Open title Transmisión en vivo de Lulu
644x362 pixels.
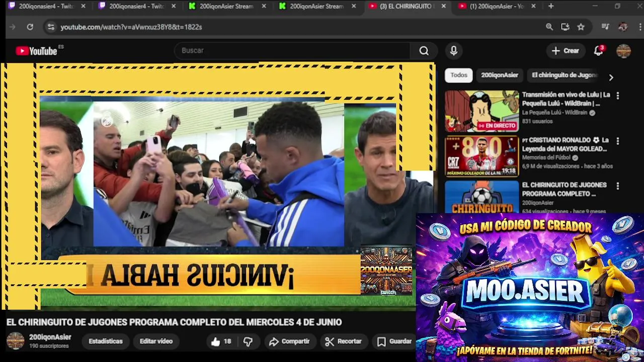point(566,99)
